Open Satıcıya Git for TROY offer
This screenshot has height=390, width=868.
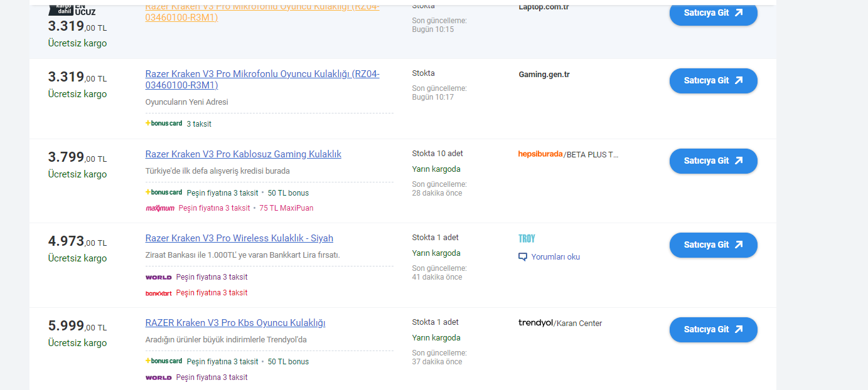pyautogui.click(x=713, y=245)
